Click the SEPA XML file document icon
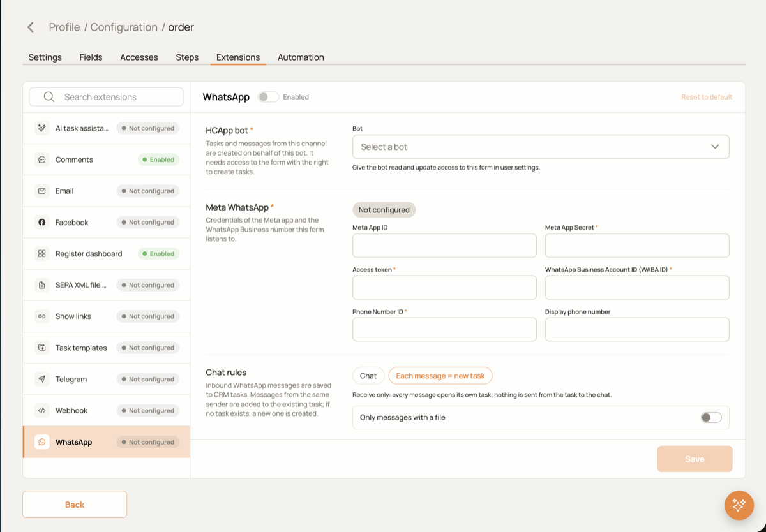The height and width of the screenshot is (532, 766). pyautogui.click(x=42, y=285)
